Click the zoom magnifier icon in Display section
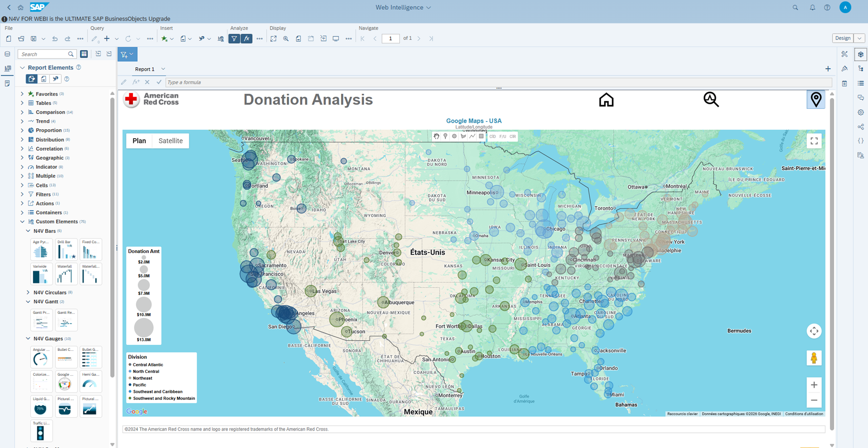 pos(286,39)
